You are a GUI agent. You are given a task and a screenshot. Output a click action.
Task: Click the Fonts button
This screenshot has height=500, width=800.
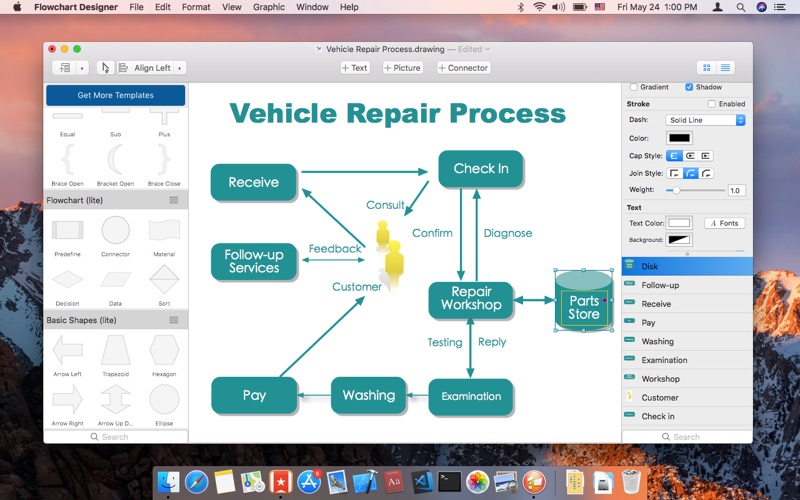pos(724,223)
